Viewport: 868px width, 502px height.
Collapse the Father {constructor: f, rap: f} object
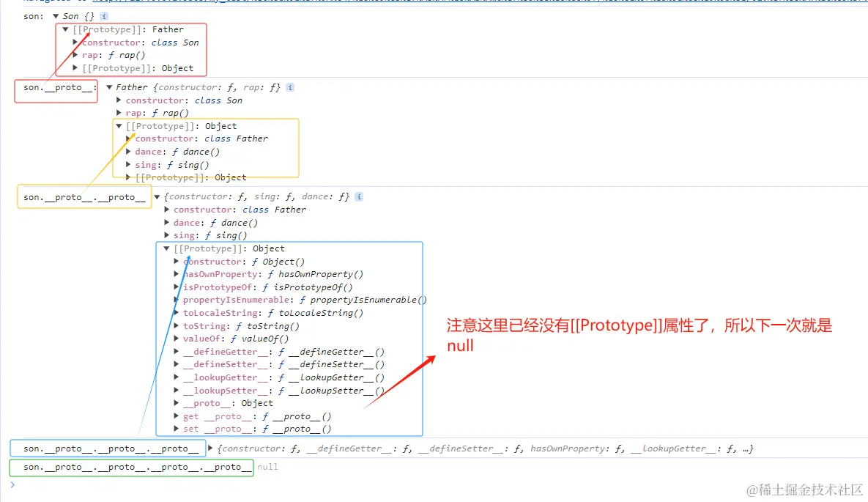pyautogui.click(x=109, y=87)
